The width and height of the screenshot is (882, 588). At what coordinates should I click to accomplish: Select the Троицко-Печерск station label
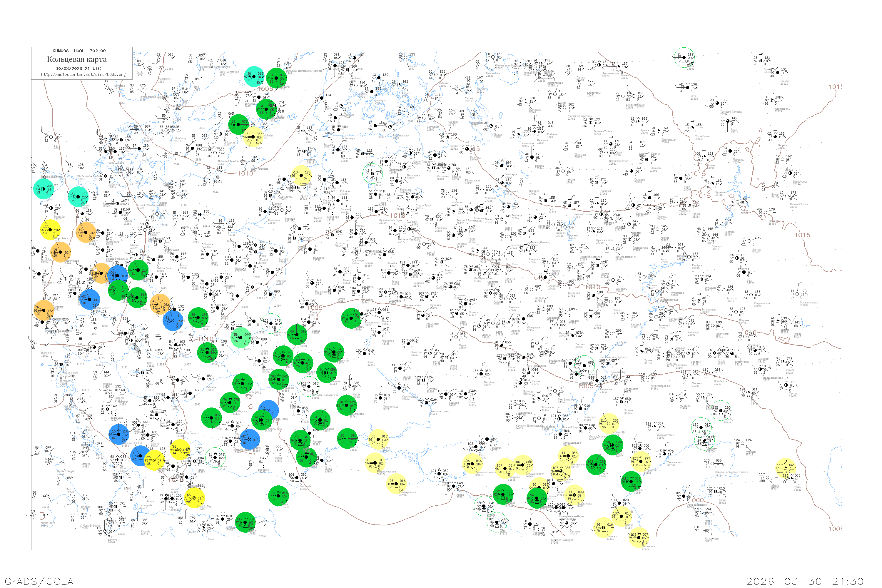(x=731, y=112)
